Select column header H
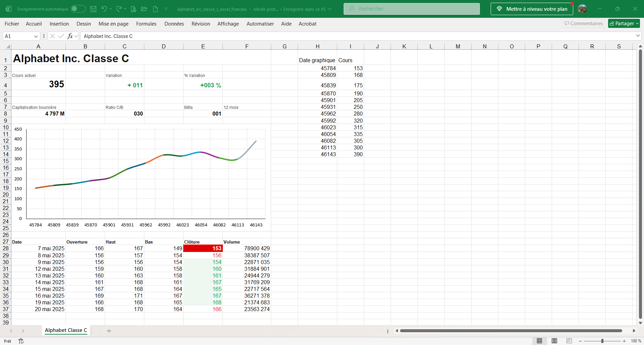644x345 pixels. pos(317,46)
